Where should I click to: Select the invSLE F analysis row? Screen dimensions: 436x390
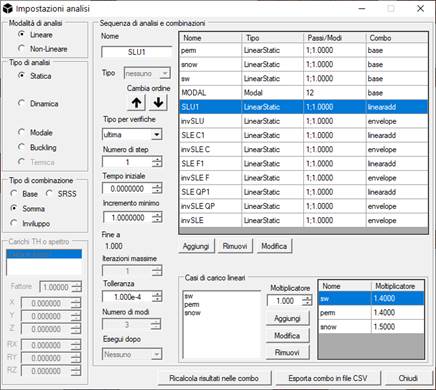[304, 178]
